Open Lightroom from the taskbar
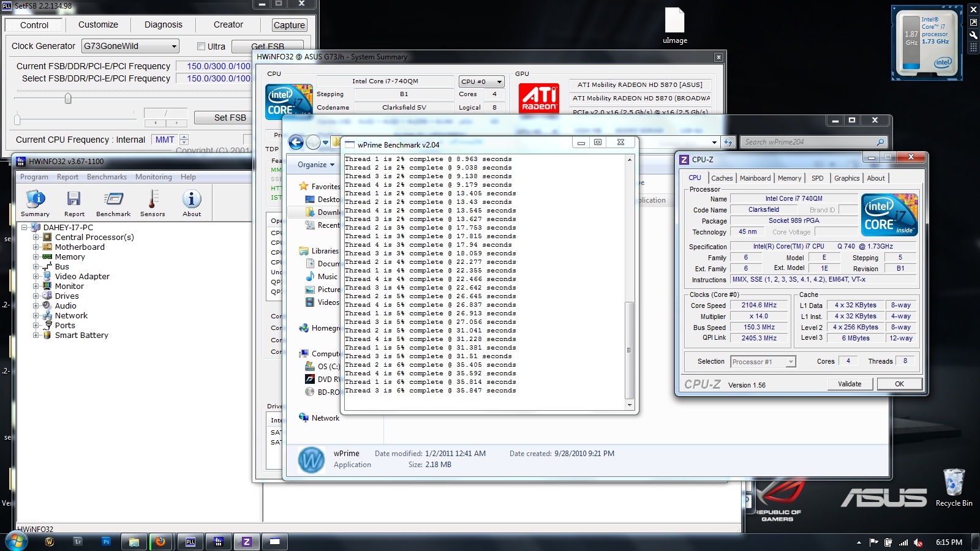This screenshot has height=551, width=980. click(x=78, y=542)
